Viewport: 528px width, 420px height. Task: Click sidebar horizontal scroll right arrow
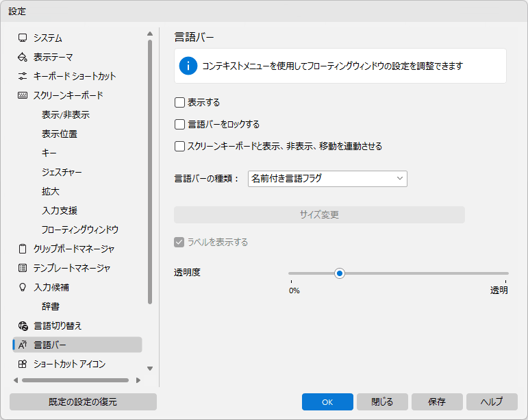tap(138, 380)
